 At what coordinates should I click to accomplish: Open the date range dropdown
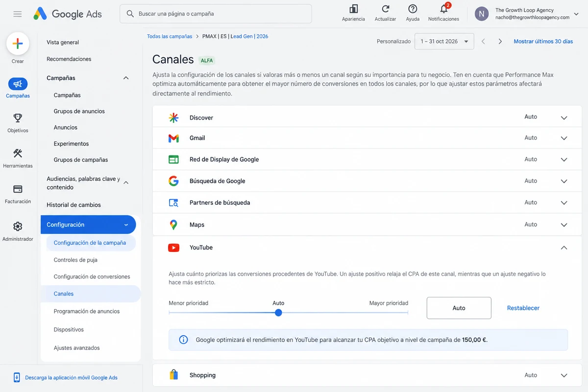tap(444, 42)
